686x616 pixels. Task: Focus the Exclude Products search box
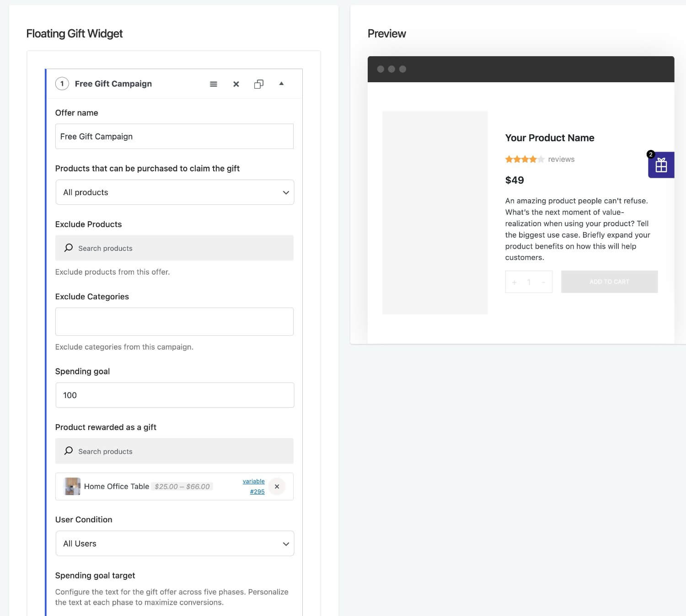[x=174, y=248]
